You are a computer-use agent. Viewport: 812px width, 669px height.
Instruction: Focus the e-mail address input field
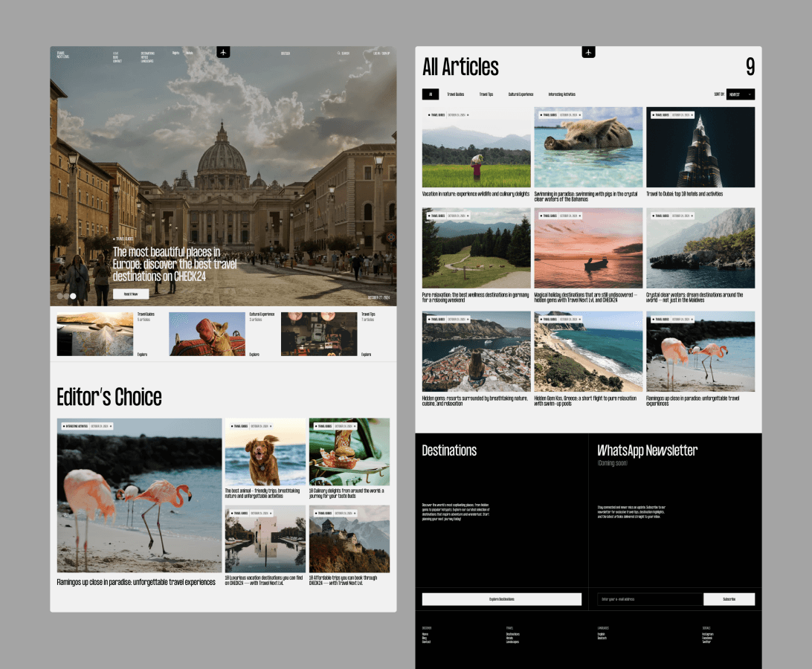650,599
